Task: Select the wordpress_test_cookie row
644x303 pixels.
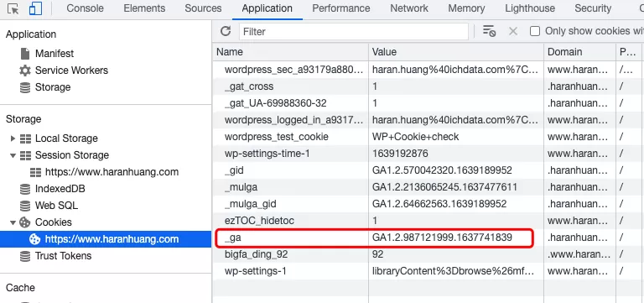Action: click(x=428, y=137)
